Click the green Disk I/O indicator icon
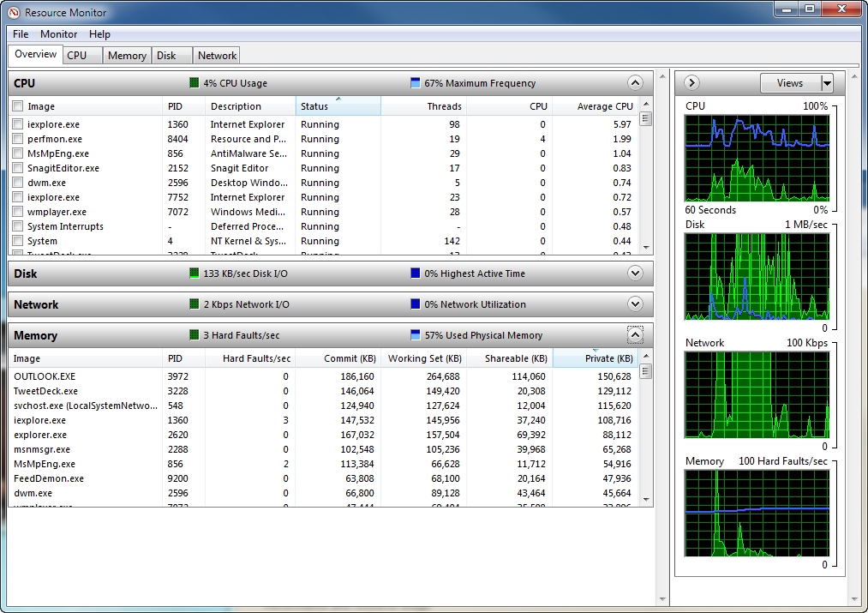 point(195,273)
